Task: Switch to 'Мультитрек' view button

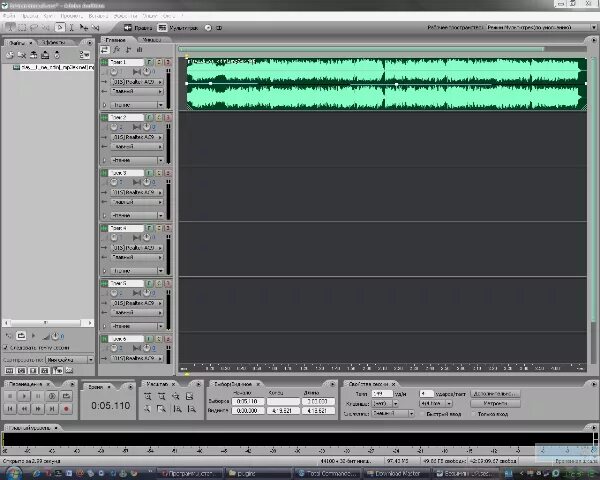Action: coord(178,28)
